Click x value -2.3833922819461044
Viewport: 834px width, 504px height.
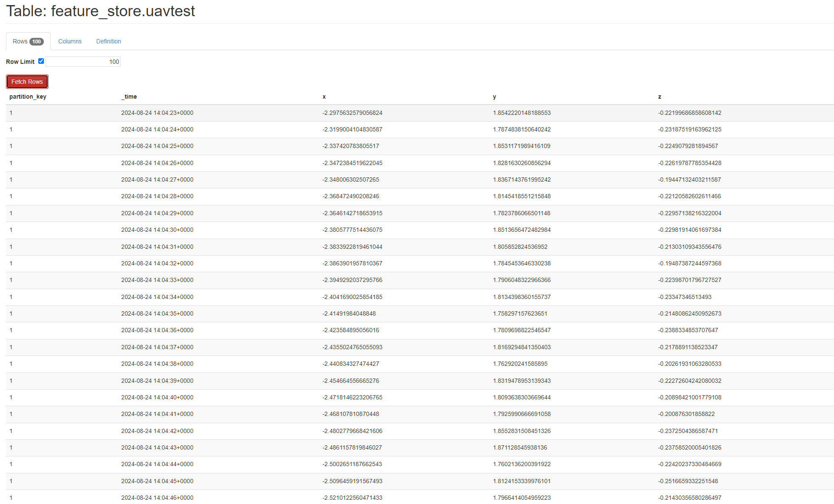click(x=352, y=247)
